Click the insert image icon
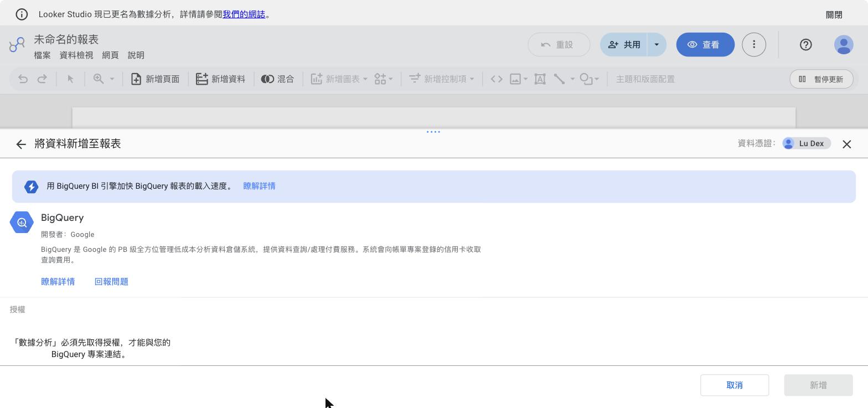Viewport: 868px width, 408px height. point(515,79)
